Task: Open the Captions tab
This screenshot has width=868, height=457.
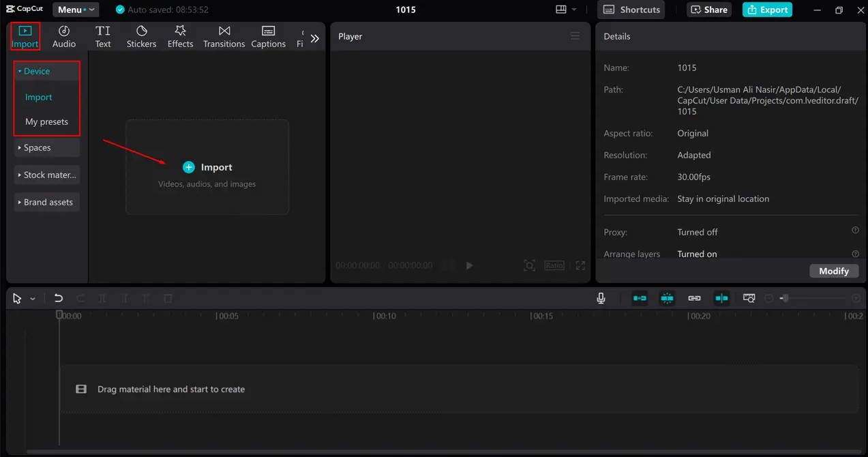Action: (x=269, y=37)
